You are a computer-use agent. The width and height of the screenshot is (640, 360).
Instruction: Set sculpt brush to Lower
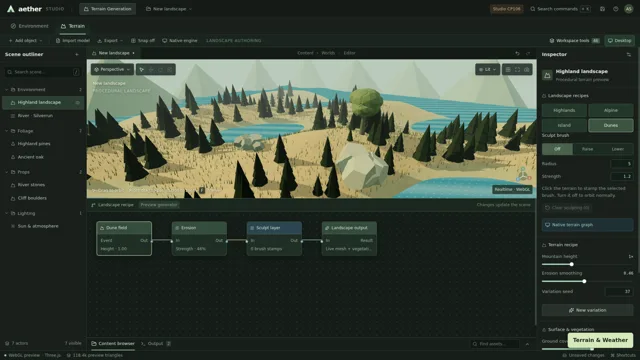[618, 149]
